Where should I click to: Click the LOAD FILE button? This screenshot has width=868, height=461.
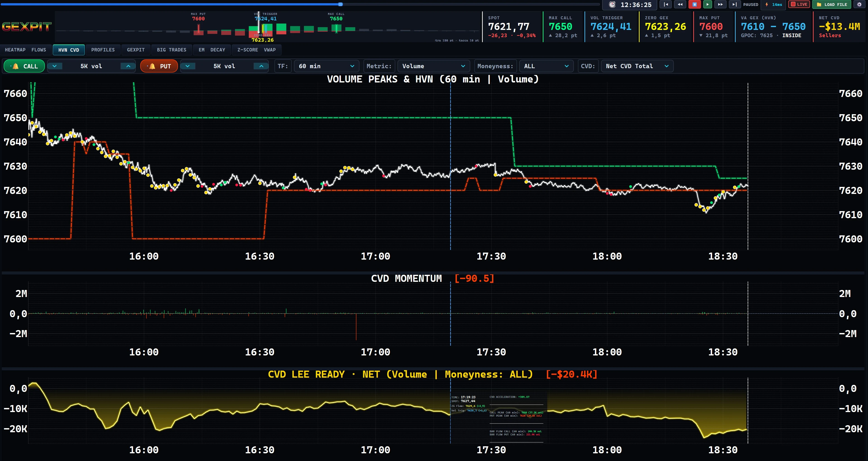coord(832,4)
